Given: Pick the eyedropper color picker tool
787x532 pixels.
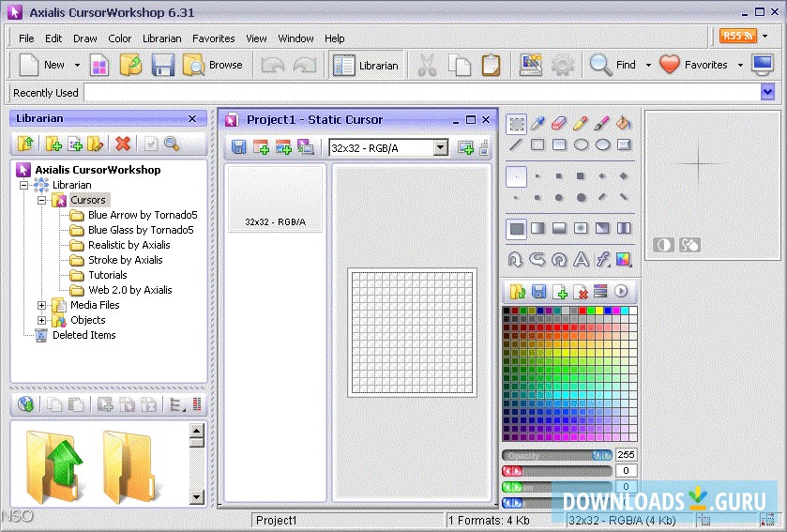Looking at the screenshot, I should pos(537,124).
